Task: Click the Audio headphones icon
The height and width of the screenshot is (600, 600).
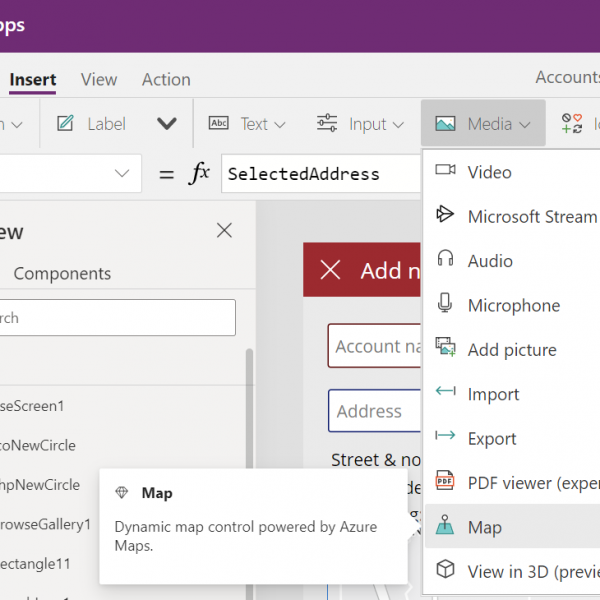Action: tap(445, 258)
